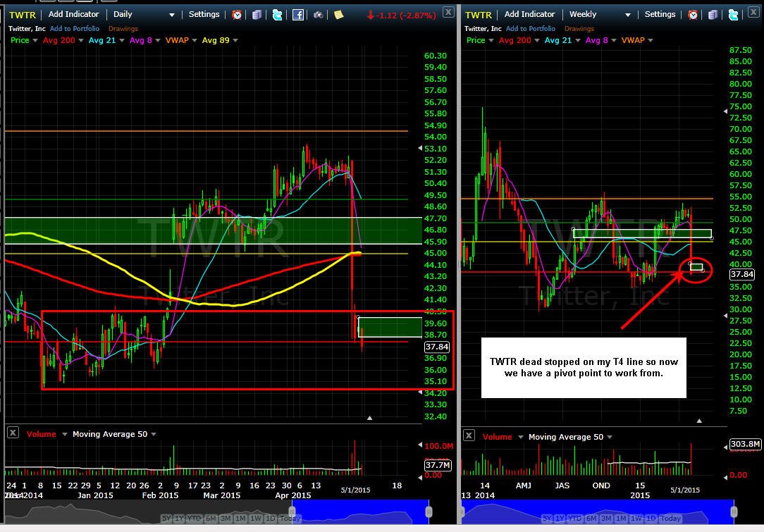Open the alarm clock alert icon on daily chart
The height and width of the screenshot is (532, 764).
(237, 15)
